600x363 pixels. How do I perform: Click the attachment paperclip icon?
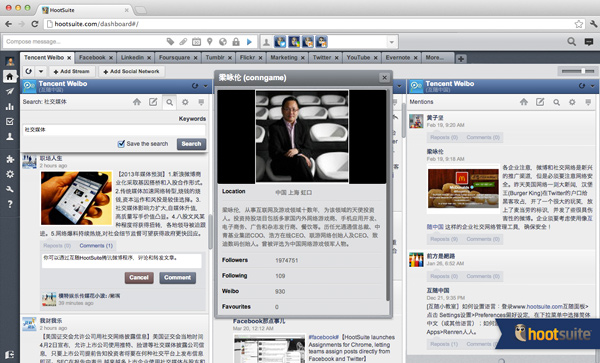[x=183, y=42]
